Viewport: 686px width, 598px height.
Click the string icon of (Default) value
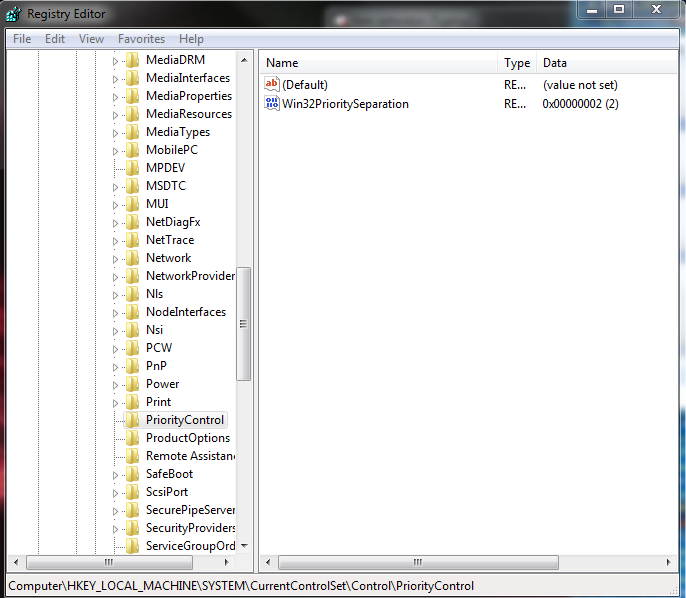(272, 84)
